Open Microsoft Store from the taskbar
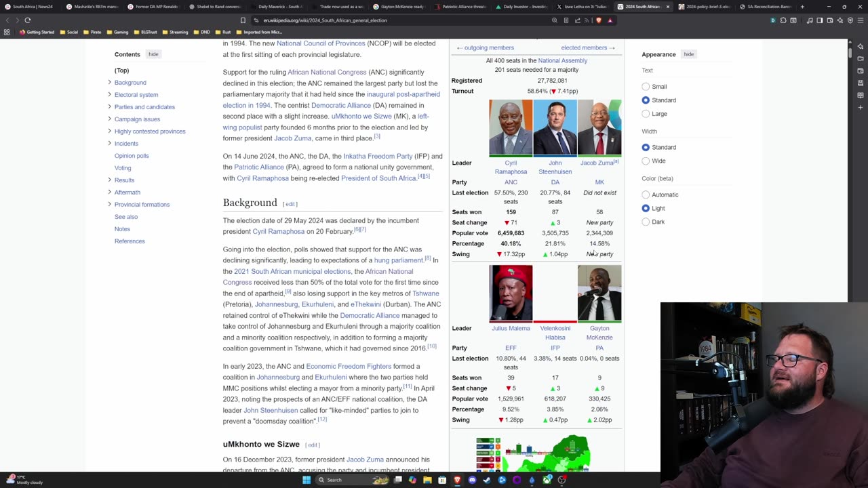Viewport: 868px width, 488px height. point(442,480)
